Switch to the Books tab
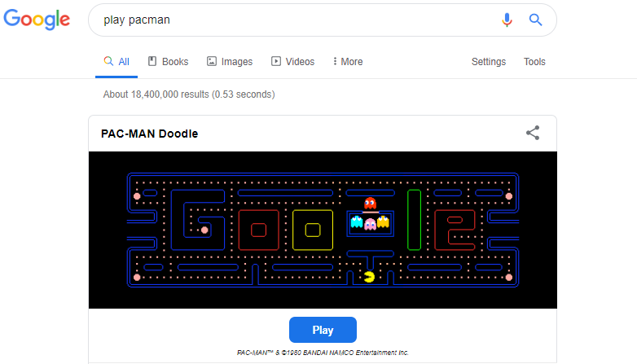Image resolution: width=637 pixels, height=364 pixels. click(168, 62)
